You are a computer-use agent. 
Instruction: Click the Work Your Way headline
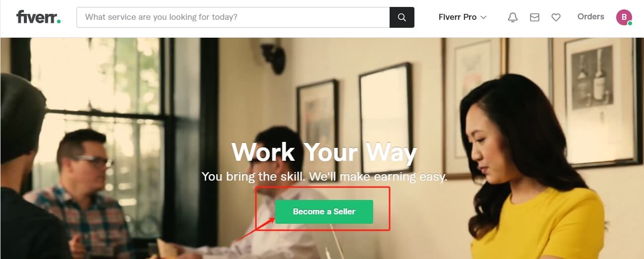point(324,152)
